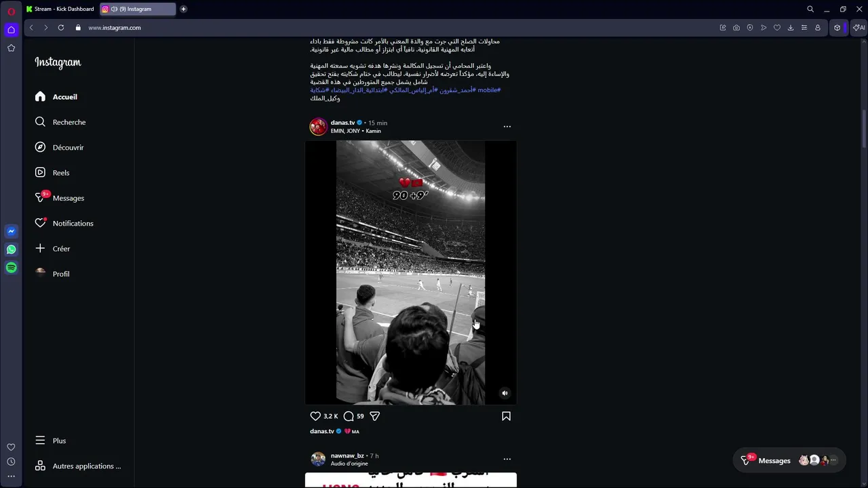Open more options for danas.tv post
Image resolution: width=868 pixels, height=488 pixels.
coord(507,127)
